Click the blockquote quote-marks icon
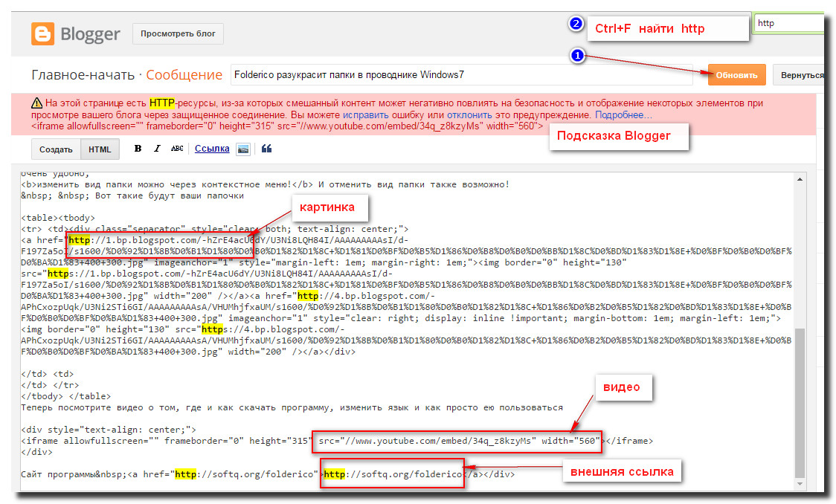 pos(266,149)
